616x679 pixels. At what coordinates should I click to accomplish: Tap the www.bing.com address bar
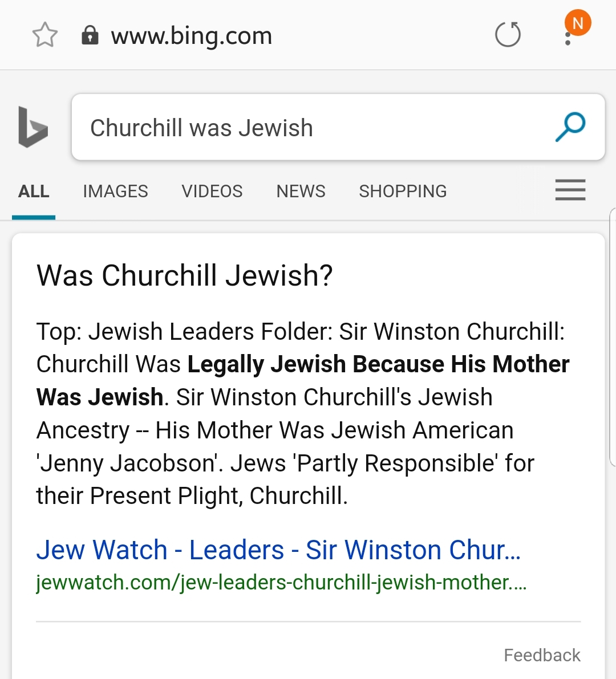(x=192, y=36)
